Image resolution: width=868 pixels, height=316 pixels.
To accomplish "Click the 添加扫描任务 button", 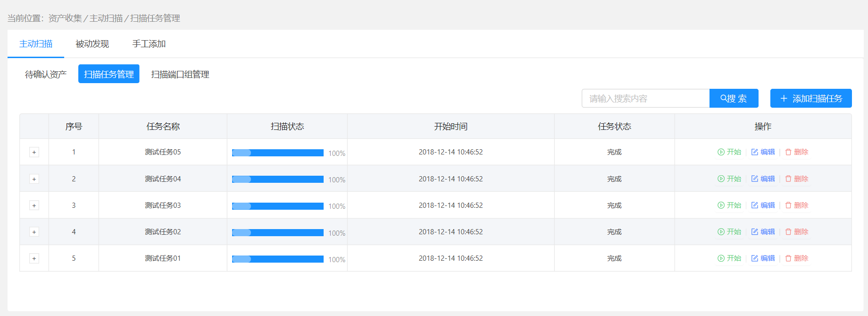I will [x=811, y=98].
